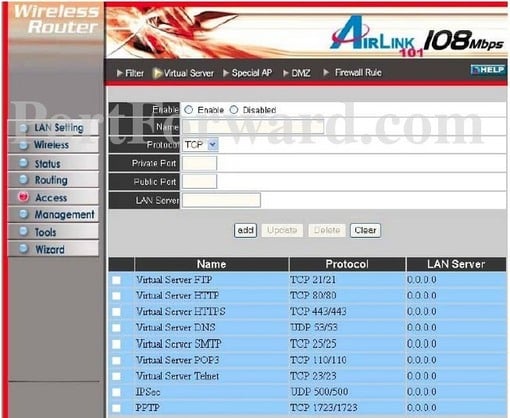Select the Disabled radio button

click(x=234, y=110)
